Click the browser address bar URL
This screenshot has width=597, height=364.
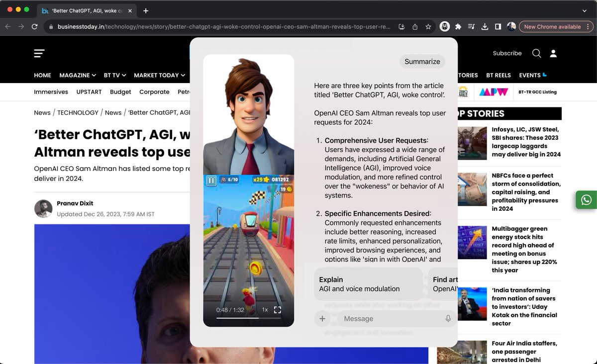pos(224,27)
